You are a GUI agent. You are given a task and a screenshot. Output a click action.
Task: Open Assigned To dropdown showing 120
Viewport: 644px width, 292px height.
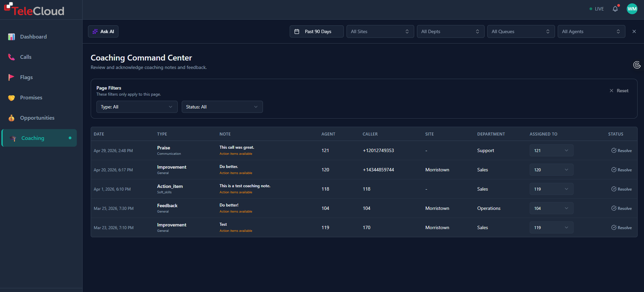pos(551,170)
